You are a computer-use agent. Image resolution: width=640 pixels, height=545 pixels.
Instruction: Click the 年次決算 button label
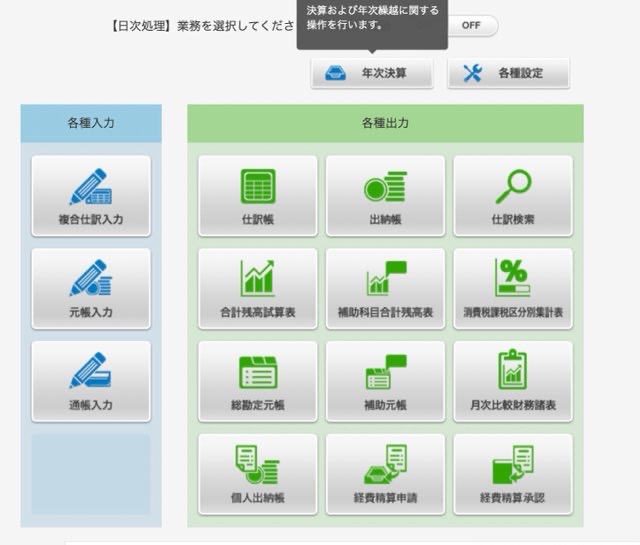click(x=384, y=73)
